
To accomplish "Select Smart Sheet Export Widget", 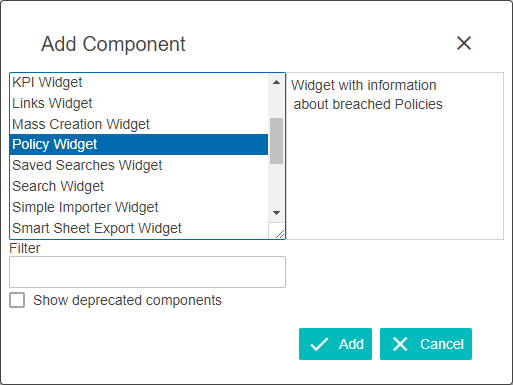I will (139, 228).
